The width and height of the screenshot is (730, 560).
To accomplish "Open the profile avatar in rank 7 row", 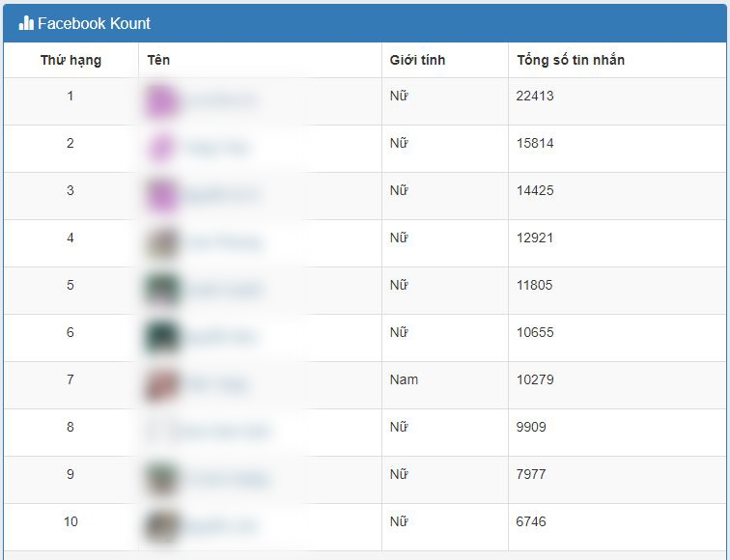I will 161,385.
